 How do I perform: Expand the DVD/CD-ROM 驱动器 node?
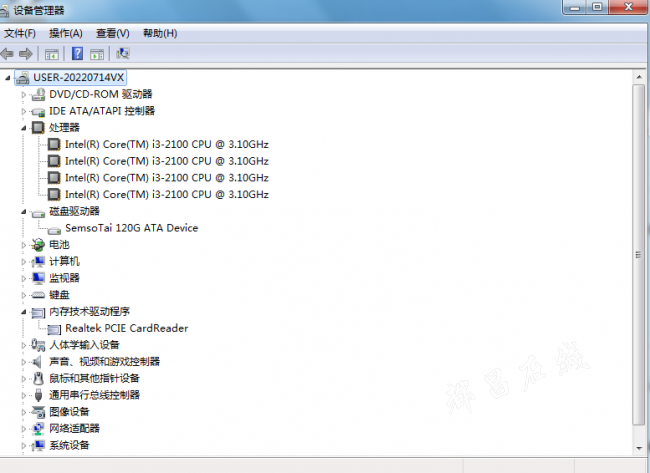(24, 95)
